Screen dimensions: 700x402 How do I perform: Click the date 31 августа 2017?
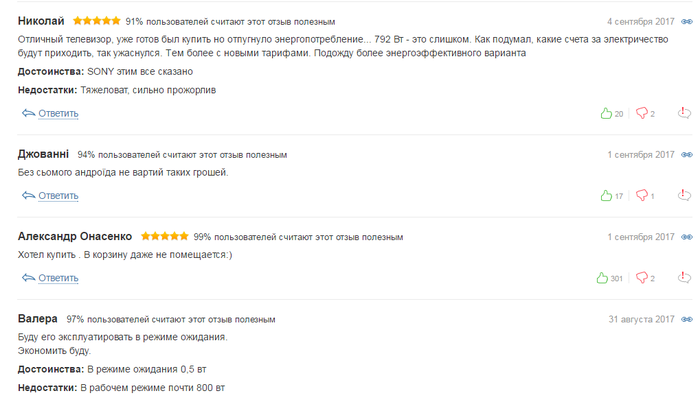click(642, 319)
